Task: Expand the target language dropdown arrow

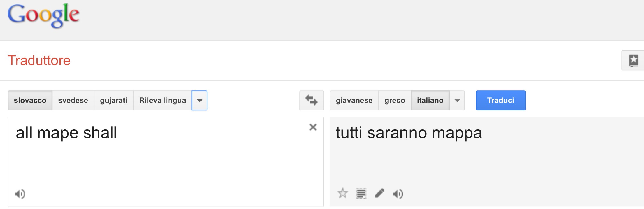Action: pyautogui.click(x=457, y=101)
